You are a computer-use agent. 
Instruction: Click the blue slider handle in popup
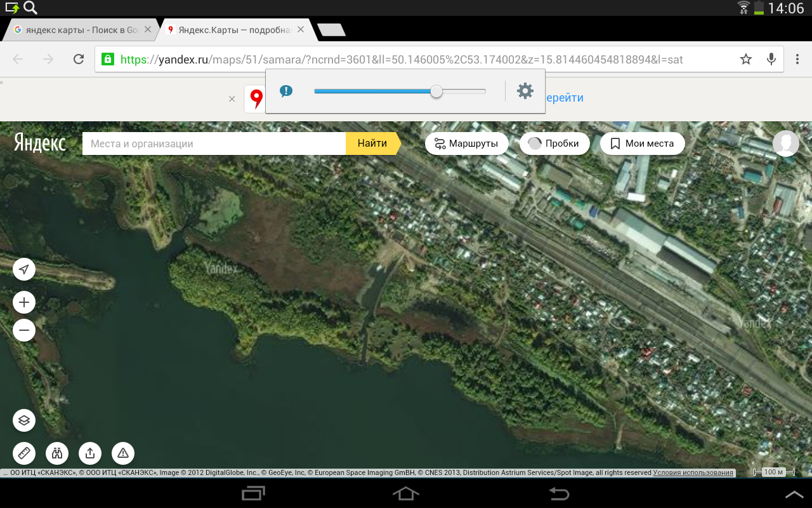[x=436, y=91]
